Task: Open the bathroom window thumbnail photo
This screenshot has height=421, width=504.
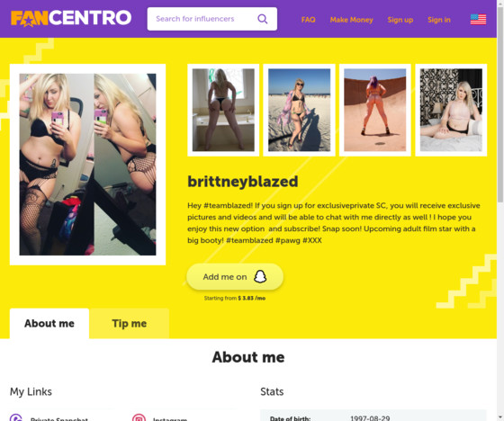Action: 223,110
